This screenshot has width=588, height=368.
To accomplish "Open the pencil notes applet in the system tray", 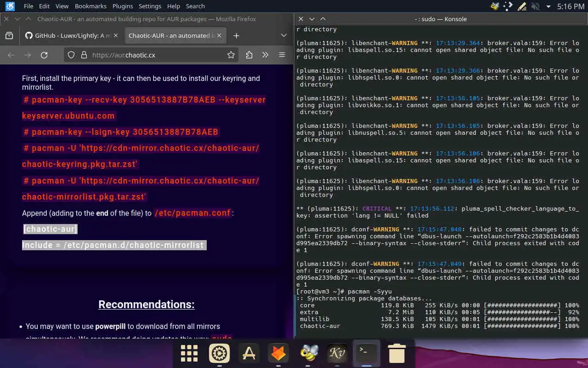I will (521, 6).
